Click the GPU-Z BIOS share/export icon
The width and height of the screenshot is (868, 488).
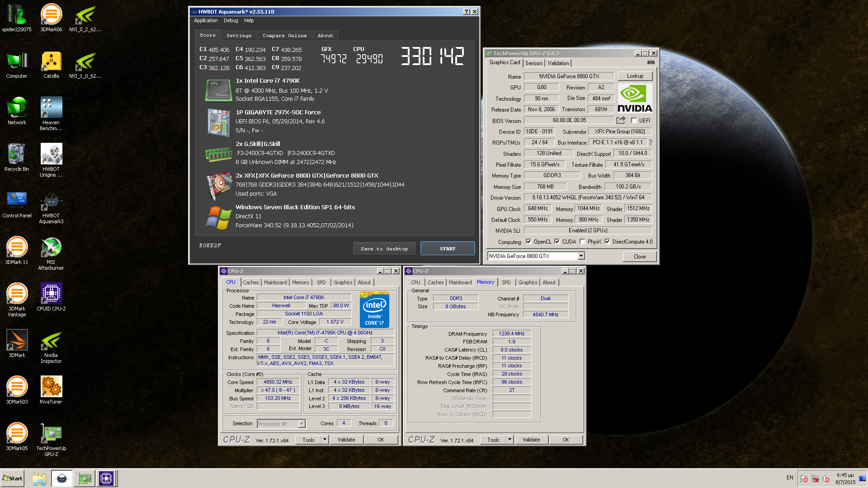tap(621, 120)
